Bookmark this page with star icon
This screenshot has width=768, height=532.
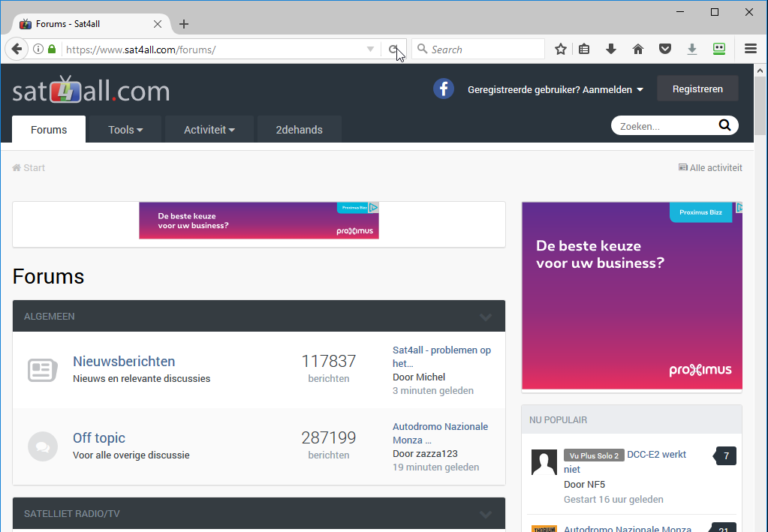pyautogui.click(x=561, y=50)
